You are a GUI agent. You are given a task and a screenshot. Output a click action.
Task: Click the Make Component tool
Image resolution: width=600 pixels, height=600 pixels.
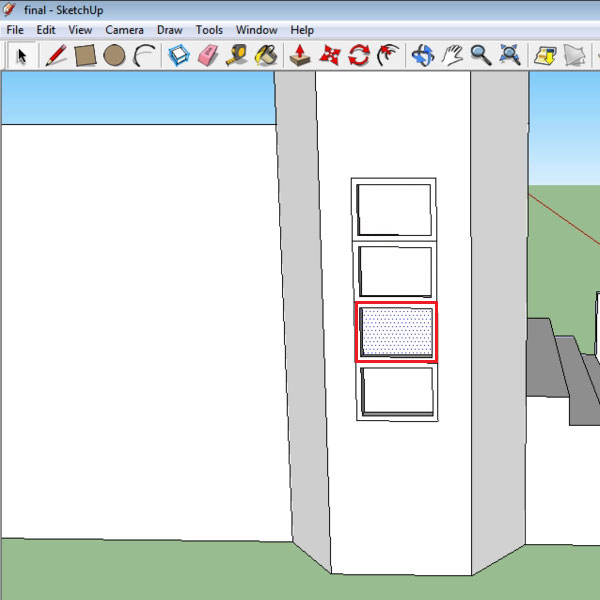(179, 55)
